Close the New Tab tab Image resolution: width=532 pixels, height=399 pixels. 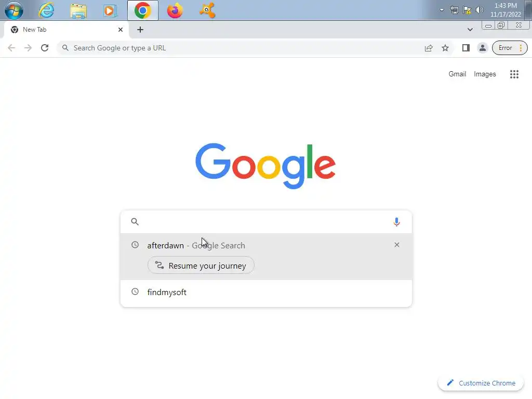[x=121, y=30]
